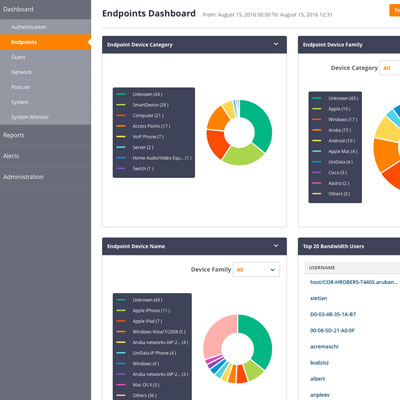
Task: Click green Unknown slice in Device Name donut
Action: pyautogui.click(x=260, y=340)
